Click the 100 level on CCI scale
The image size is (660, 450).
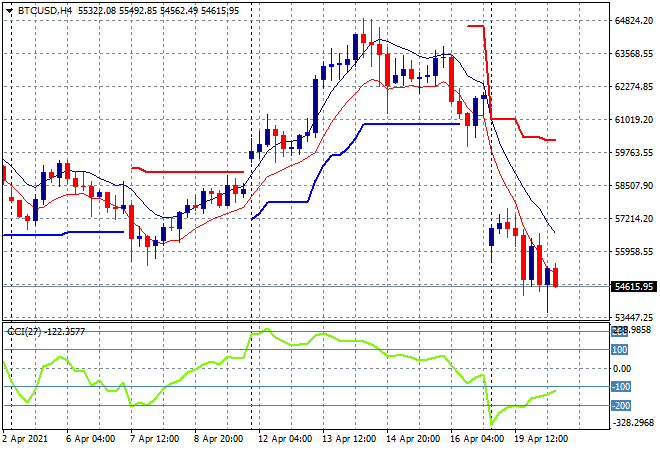pyautogui.click(x=619, y=350)
